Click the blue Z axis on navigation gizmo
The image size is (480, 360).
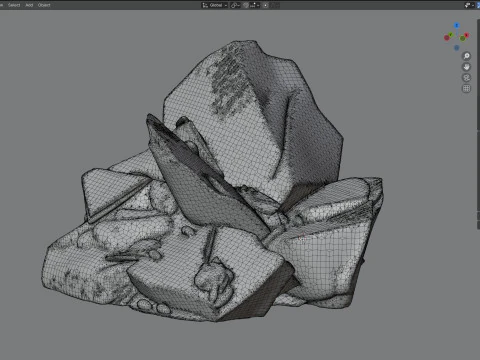click(x=457, y=25)
